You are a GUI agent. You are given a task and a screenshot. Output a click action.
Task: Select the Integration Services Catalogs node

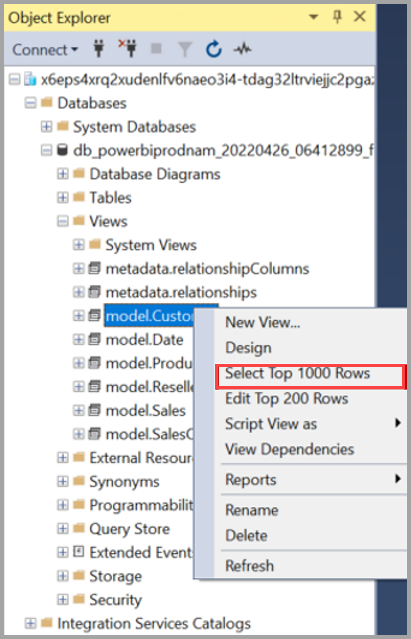coord(154,624)
